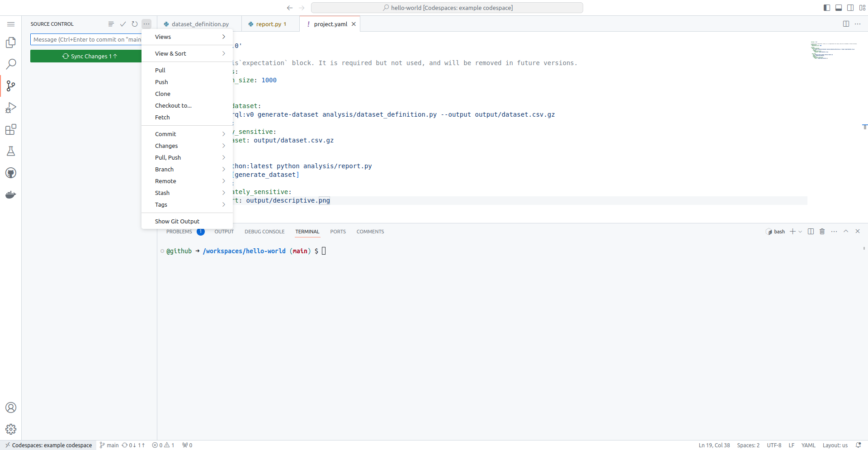Screen dimensions: 868x450
Task: Click the Go Forward arrow
Action: 302,8
